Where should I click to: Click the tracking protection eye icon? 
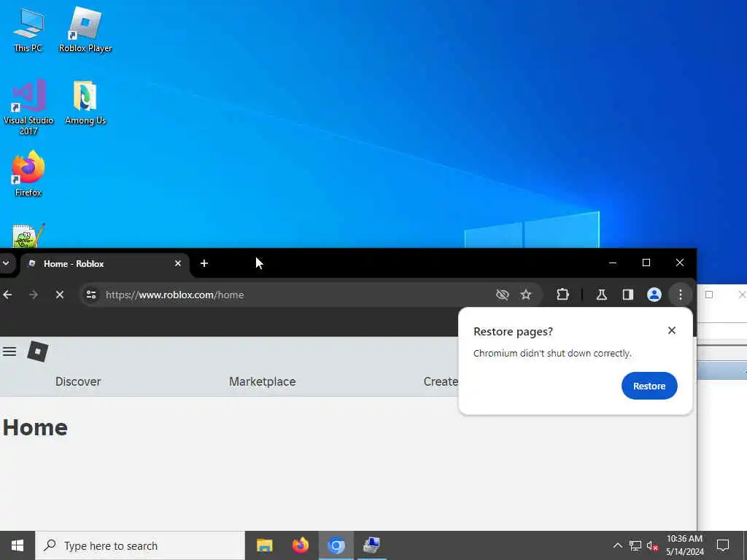(502, 295)
